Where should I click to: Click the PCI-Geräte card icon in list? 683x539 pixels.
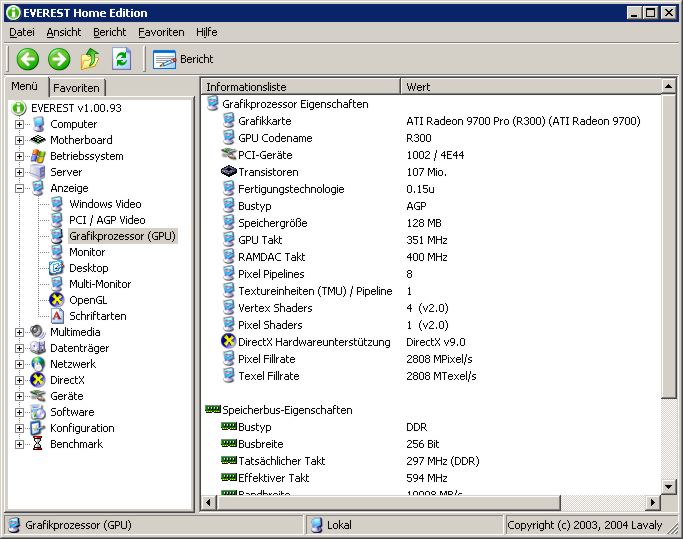[x=229, y=154]
